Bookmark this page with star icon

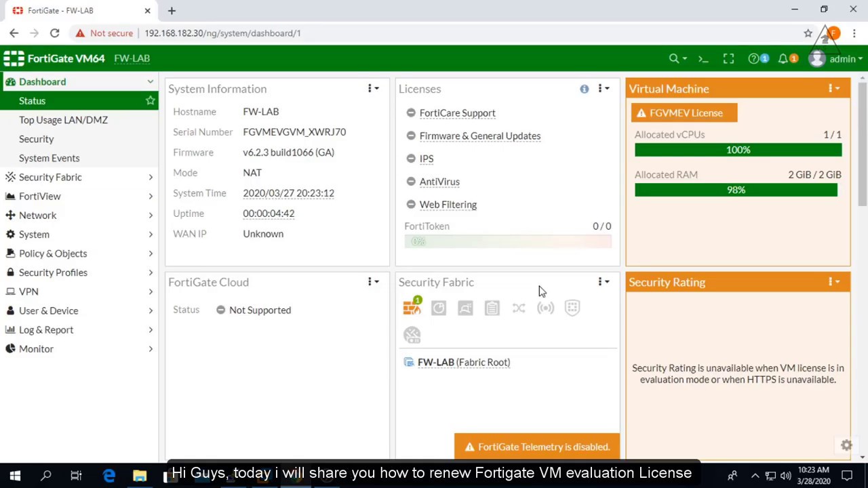pyautogui.click(x=808, y=33)
